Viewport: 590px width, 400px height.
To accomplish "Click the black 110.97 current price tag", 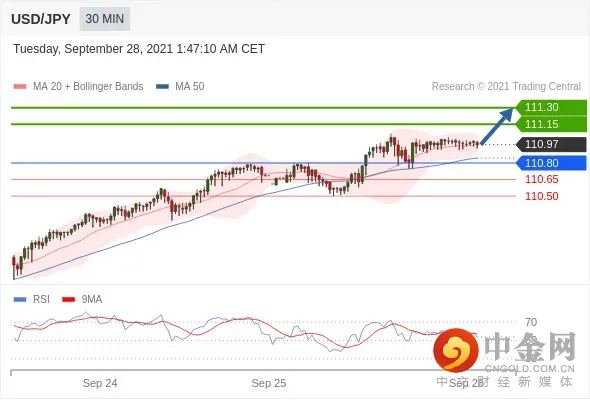I will [551, 144].
